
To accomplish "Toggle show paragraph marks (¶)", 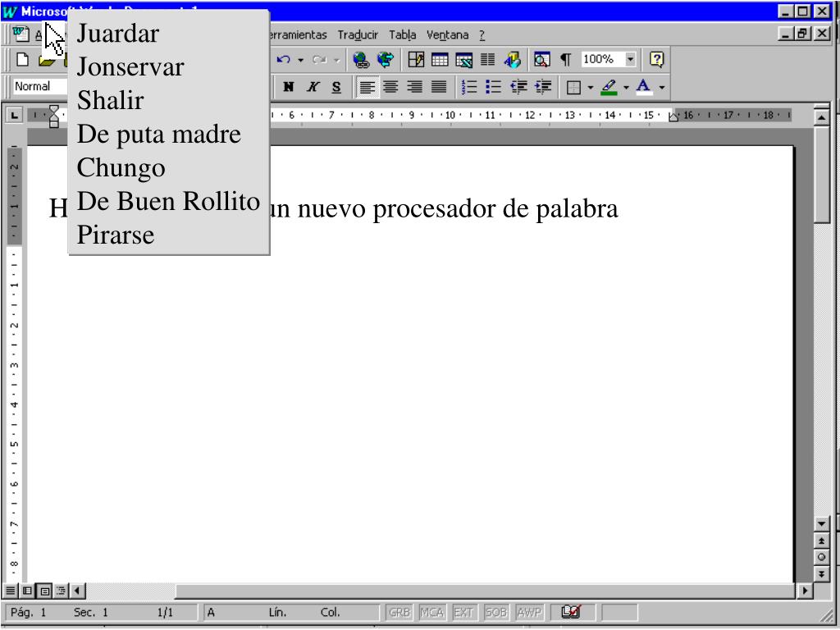I will (566, 59).
